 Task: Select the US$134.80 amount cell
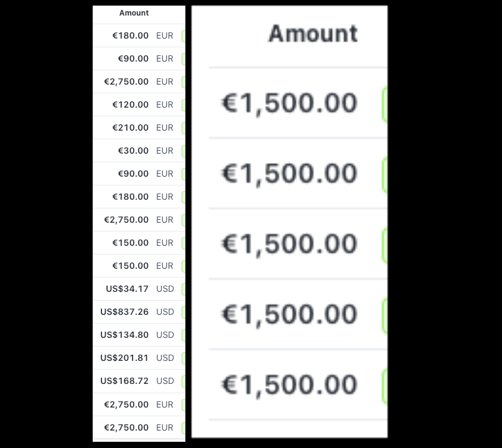(124, 335)
